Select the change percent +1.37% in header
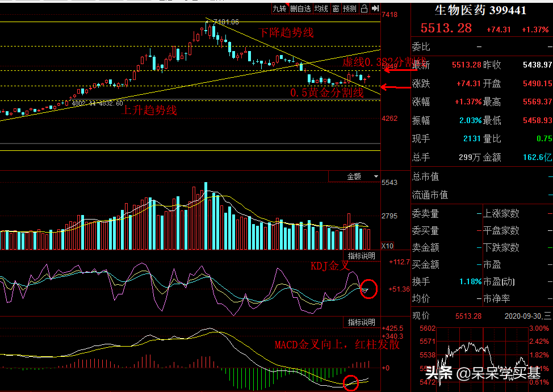The width and height of the screenshot is (553, 392). tap(535, 29)
